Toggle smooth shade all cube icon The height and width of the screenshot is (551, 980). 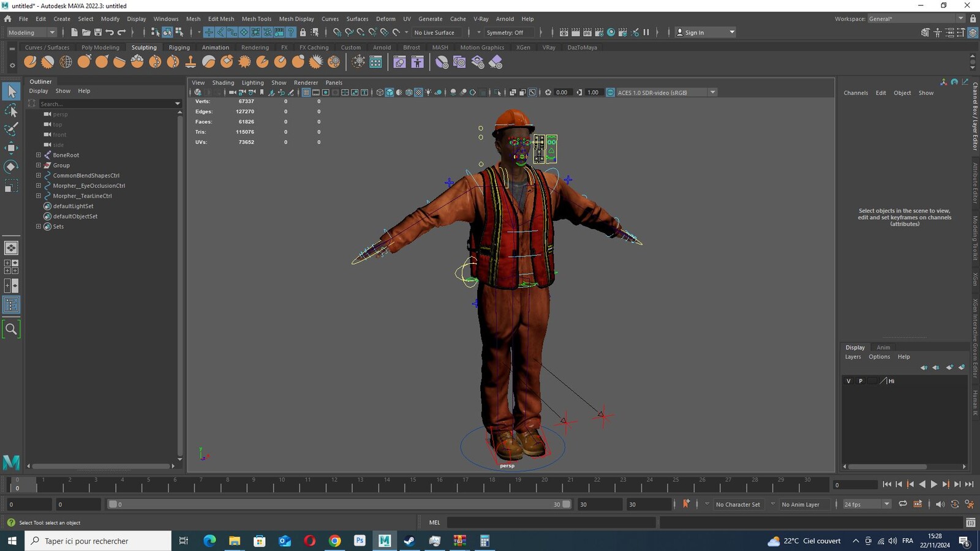[390, 92]
